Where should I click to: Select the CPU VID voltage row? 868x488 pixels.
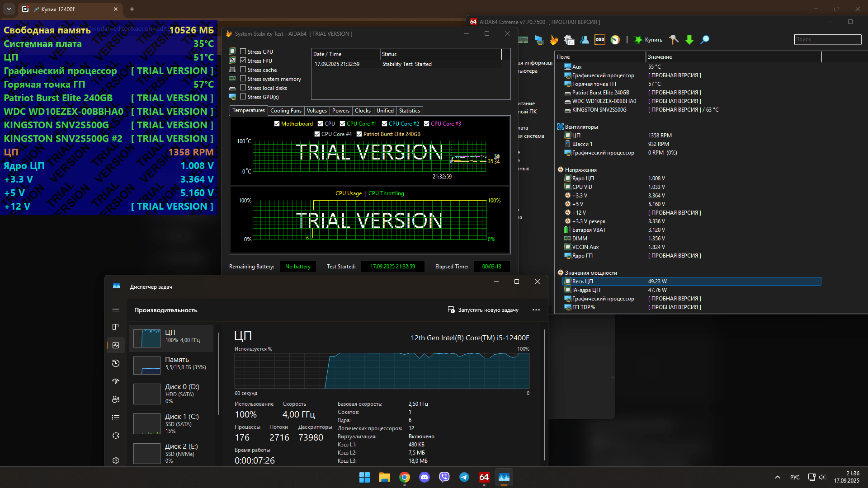(692, 187)
